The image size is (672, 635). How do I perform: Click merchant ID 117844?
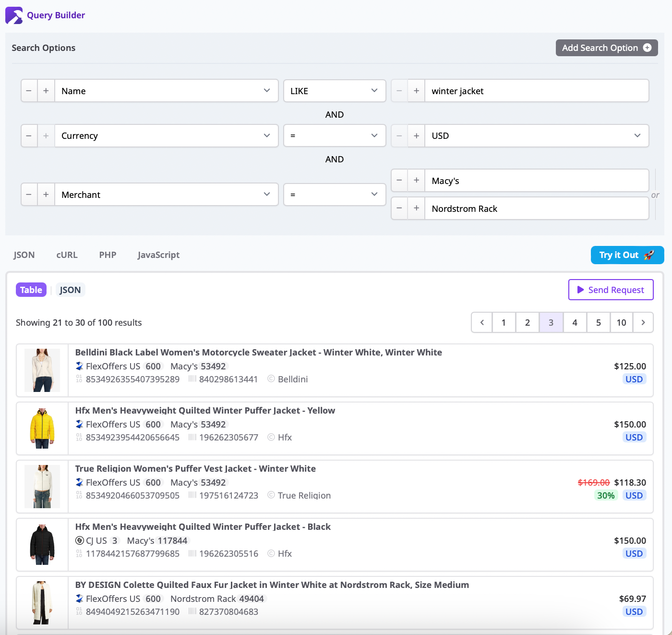click(x=173, y=540)
